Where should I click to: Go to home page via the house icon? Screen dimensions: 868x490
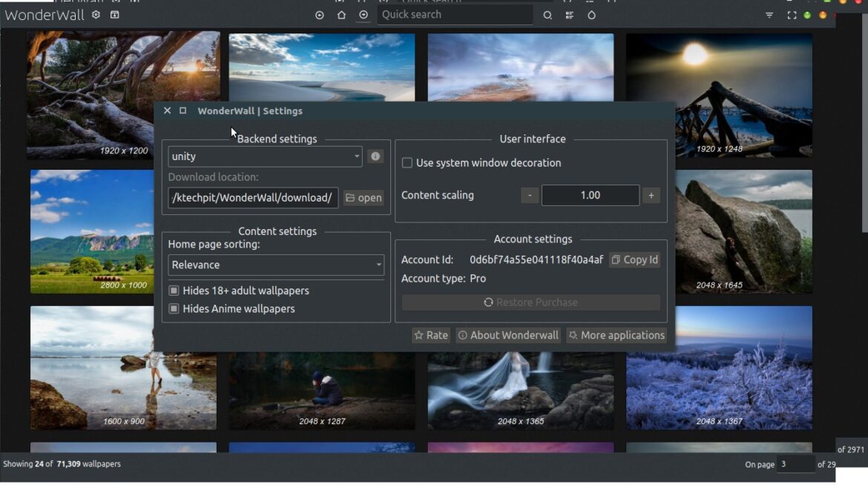(x=341, y=15)
